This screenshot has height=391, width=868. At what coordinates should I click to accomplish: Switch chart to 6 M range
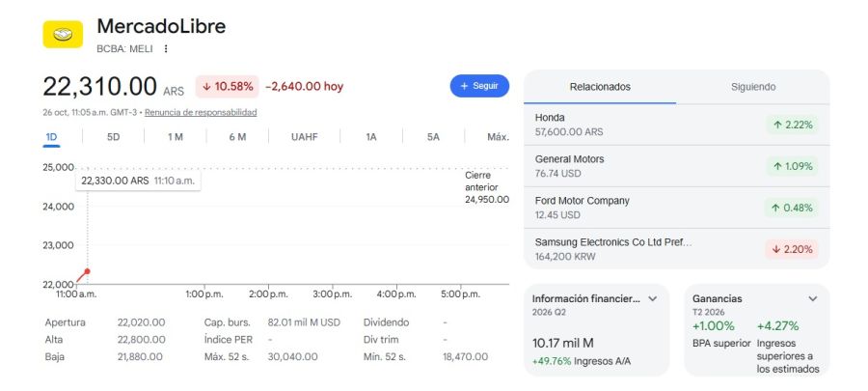237,137
